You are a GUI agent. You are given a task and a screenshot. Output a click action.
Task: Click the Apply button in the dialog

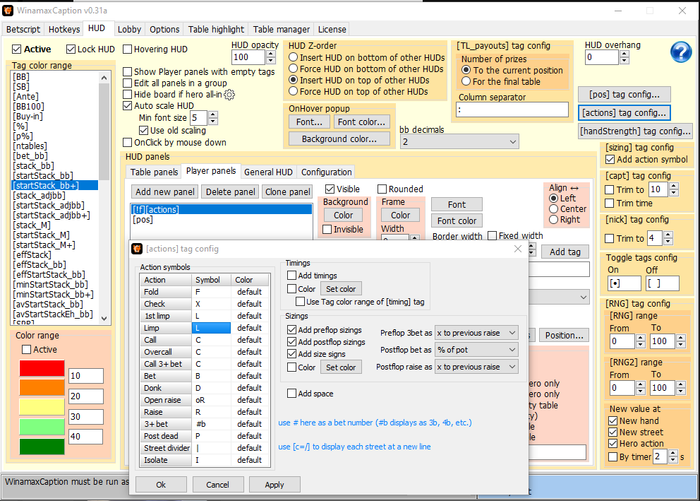[274, 484]
